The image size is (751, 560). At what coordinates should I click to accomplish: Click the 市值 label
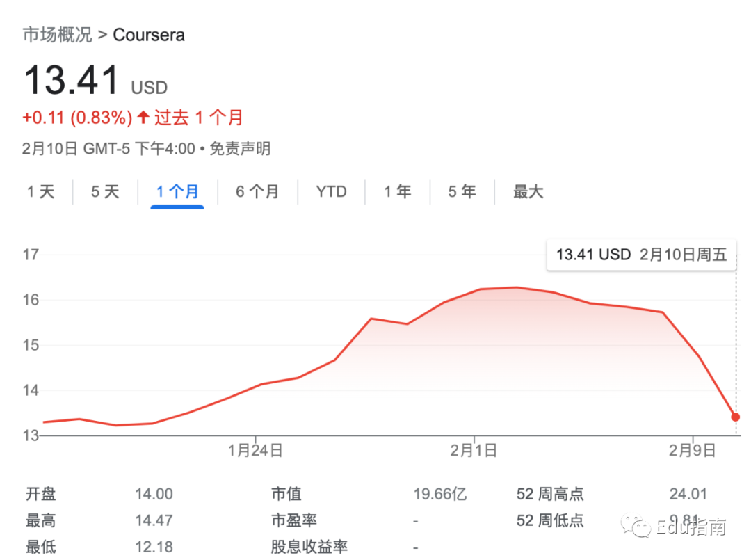[286, 494]
